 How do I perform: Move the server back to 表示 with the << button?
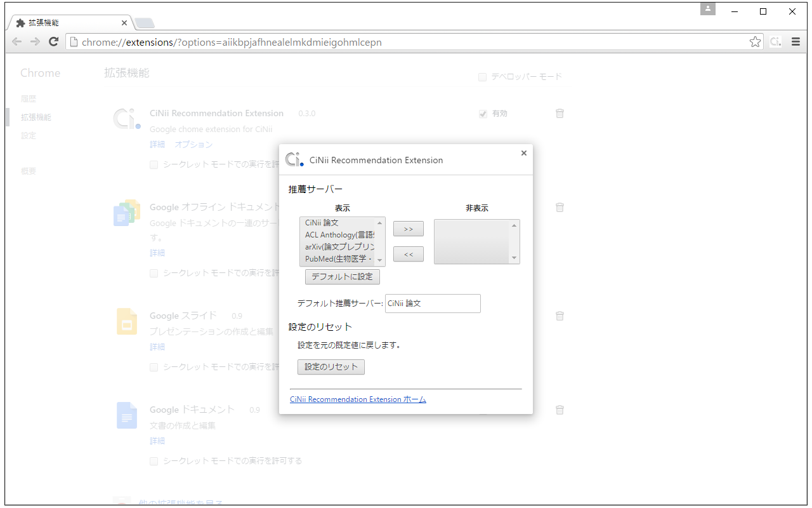coord(409,254)
